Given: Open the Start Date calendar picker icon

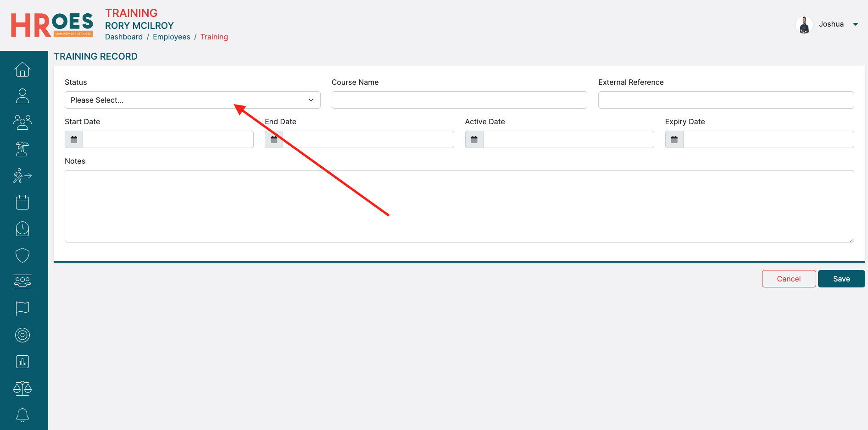Looking at the screenshot, I should pyautogui.click(x=74, y=139).
